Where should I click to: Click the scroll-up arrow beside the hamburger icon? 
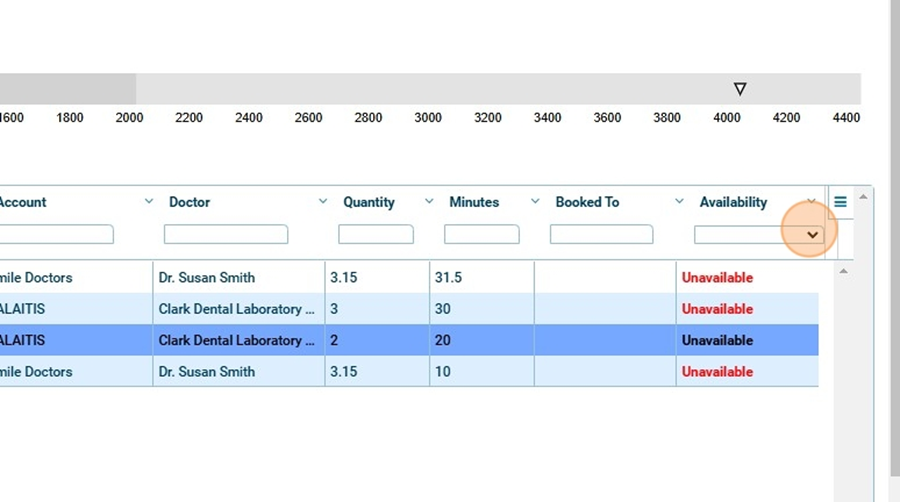(x=863, y=197)
